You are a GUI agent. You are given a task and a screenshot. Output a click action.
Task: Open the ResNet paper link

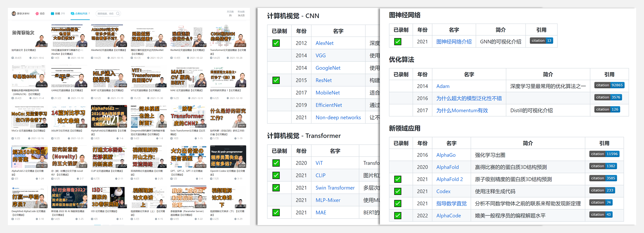point(323,80)
